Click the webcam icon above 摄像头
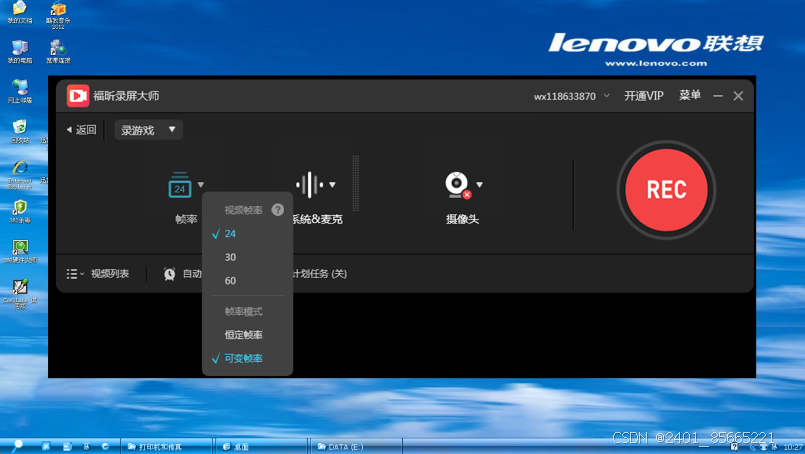805x454 pixels. click(x=458, y=185)
